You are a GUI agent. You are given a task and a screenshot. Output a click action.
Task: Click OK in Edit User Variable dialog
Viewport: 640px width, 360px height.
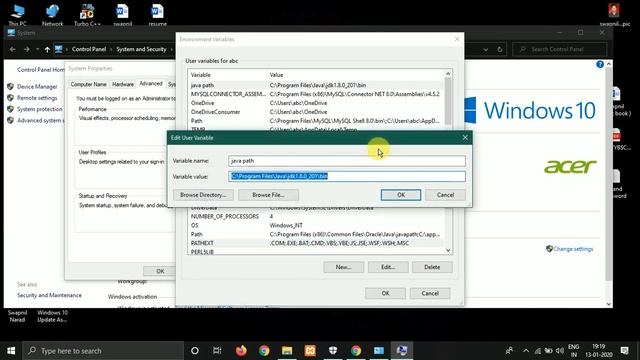(x=401, y=195)
